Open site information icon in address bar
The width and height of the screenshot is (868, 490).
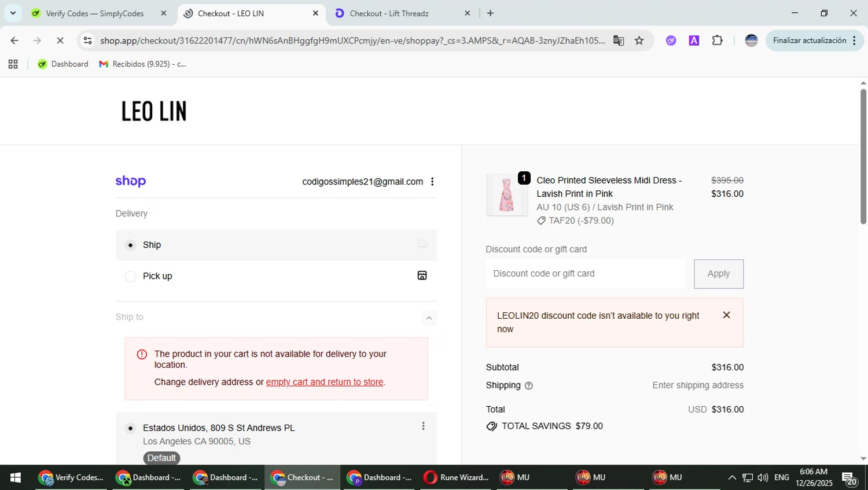tap(87, 40)
